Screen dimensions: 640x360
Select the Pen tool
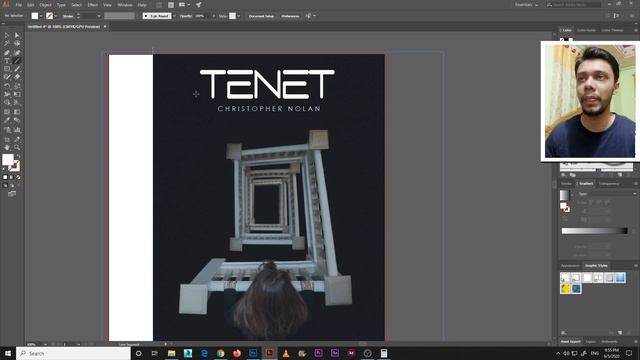[7, 53]
